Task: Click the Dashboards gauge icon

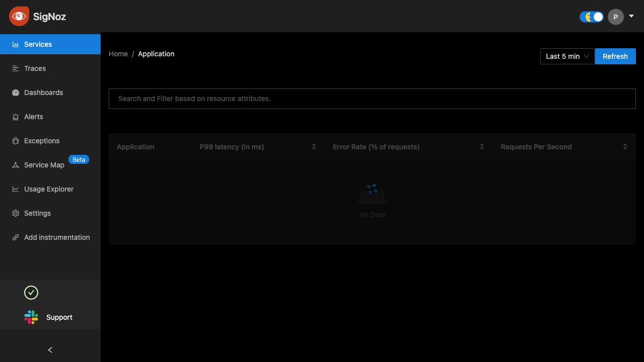Action: click(x=15, y=93)
